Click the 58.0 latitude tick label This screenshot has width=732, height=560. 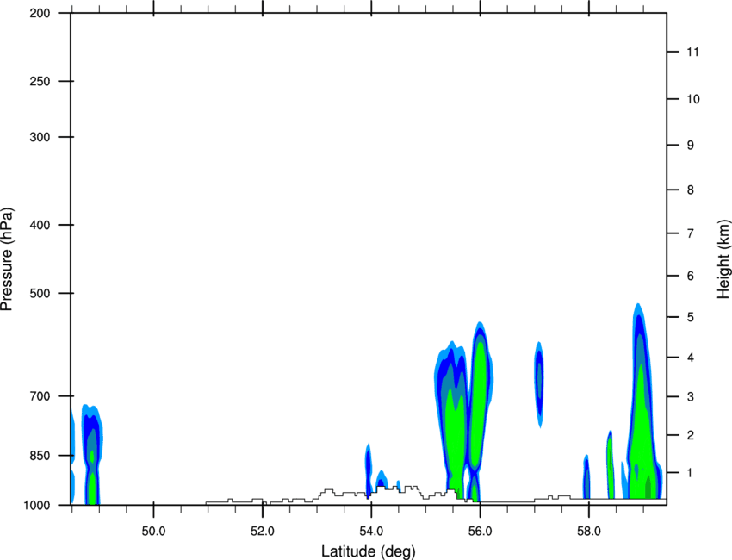589,532
